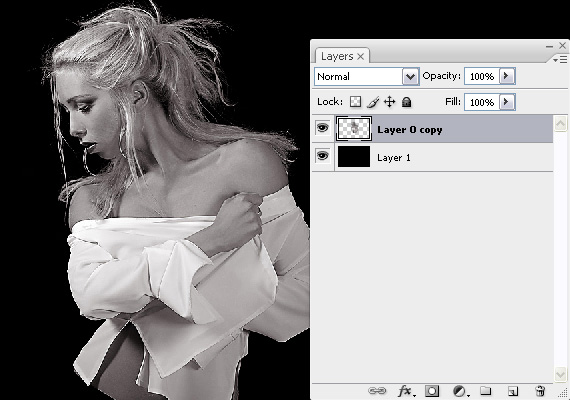
Task: Open the Opacity slider arrow
Action: tap(507, 76)
